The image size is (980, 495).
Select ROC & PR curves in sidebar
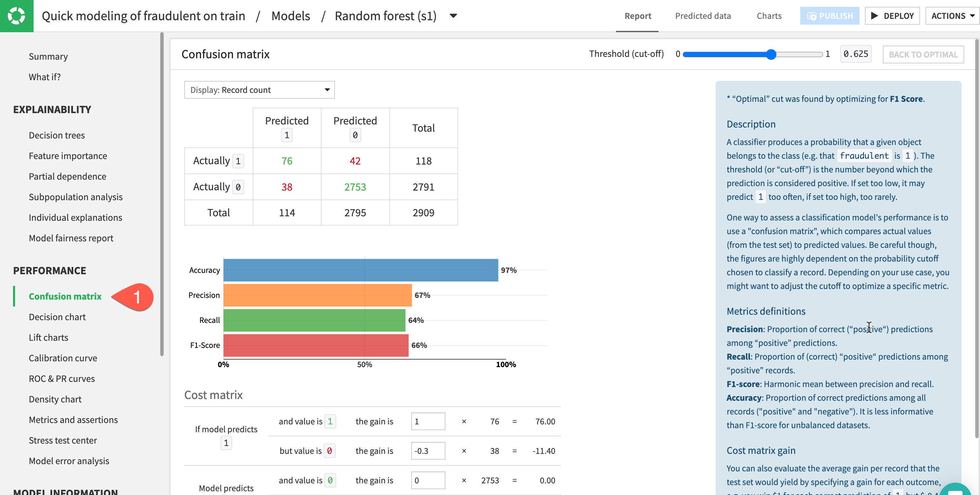point(62,378)
